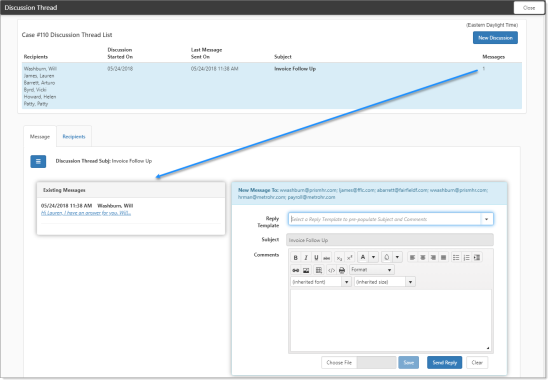Open the background color dropdown arrow
This screenshot has height=382, width=550.
[397, 257]
